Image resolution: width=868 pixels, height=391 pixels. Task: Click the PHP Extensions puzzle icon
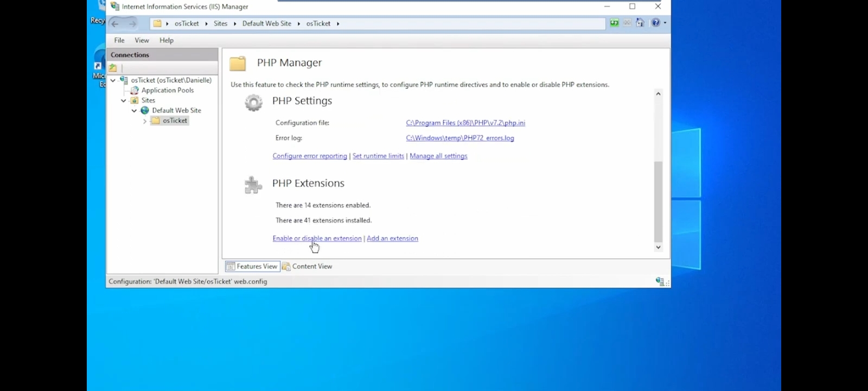coord(253,185)
